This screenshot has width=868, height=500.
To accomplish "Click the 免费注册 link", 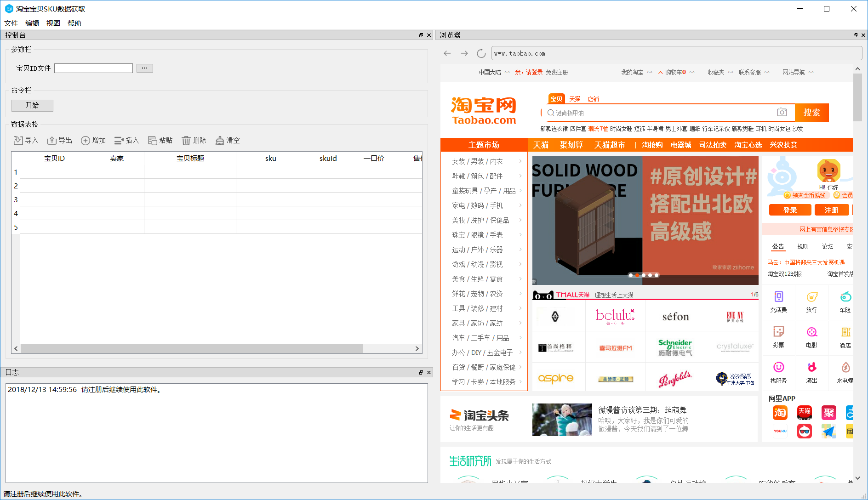I will coord(557,72).
